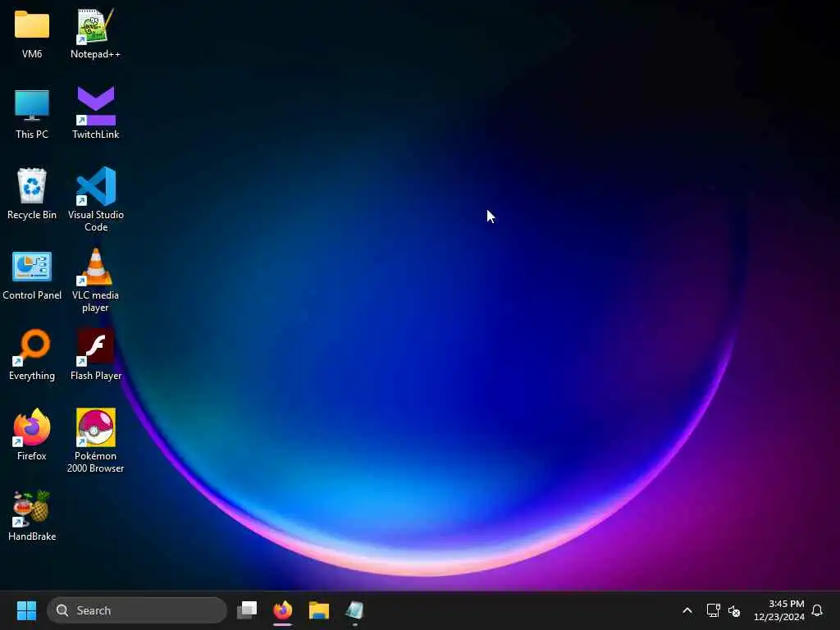The width and height of the screenshot is (840, 630).
Task: Open Task View from the taskbar
Action: pyautogui.click(x=247, y=610)
